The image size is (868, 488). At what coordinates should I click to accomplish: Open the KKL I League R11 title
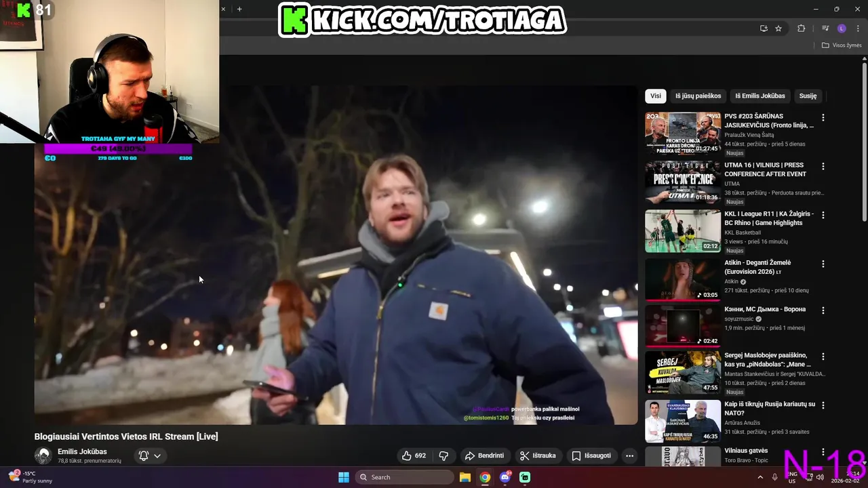click(769, 218)
